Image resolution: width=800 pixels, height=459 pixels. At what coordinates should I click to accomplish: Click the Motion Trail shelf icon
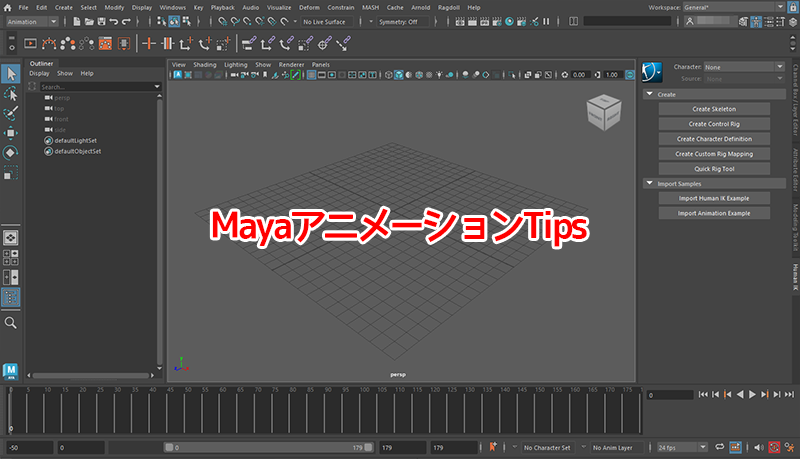(x=49, y=44)
